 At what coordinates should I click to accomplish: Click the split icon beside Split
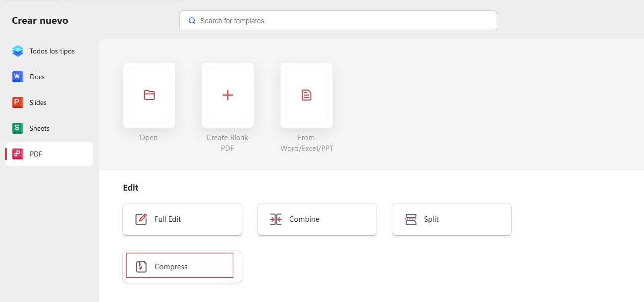pos(411,219)
